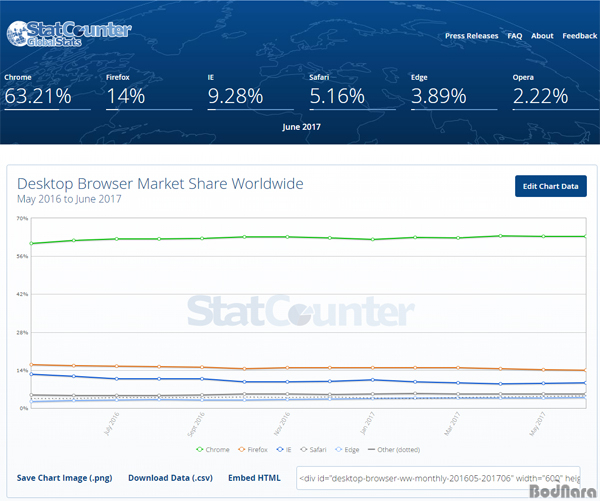Click the first IE data point on chart

[x=31, y=374]
